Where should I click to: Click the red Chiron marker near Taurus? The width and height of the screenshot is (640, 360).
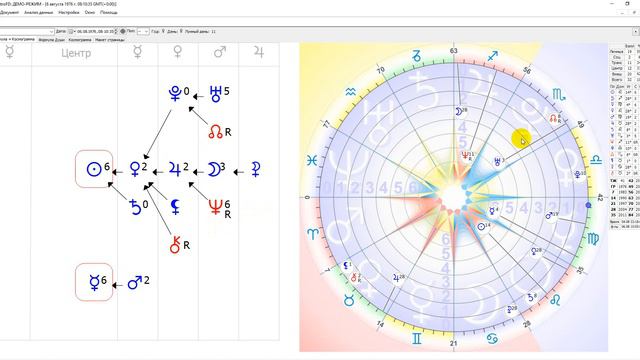pyautogui.click(x=356, y=278)
